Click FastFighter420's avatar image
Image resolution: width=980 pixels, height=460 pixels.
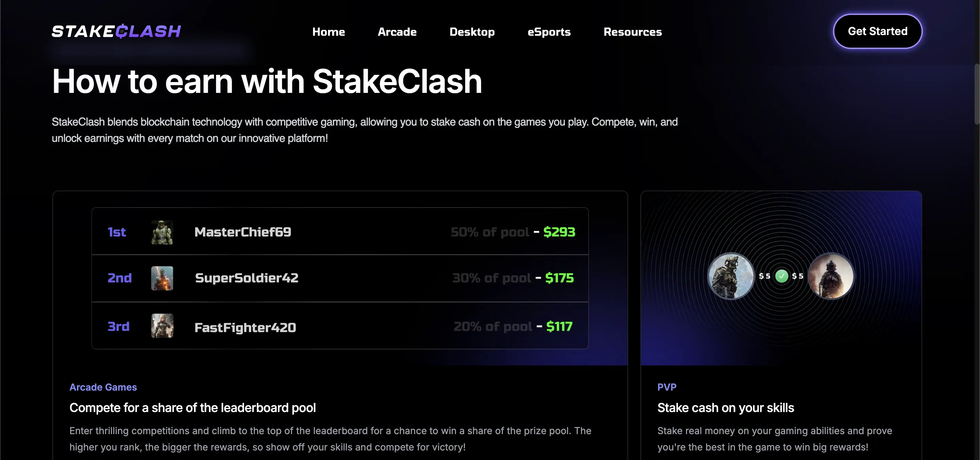pyautogui.click(x=162, y=326)
